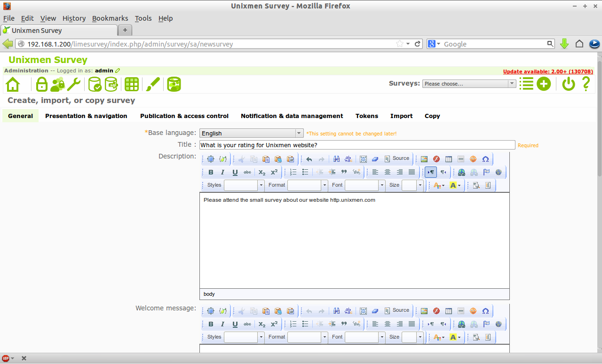Insert image via Description editor toolbar
The width and height of the screenshot is (602, 364).
pyautogui.click(x=424, y=159)
